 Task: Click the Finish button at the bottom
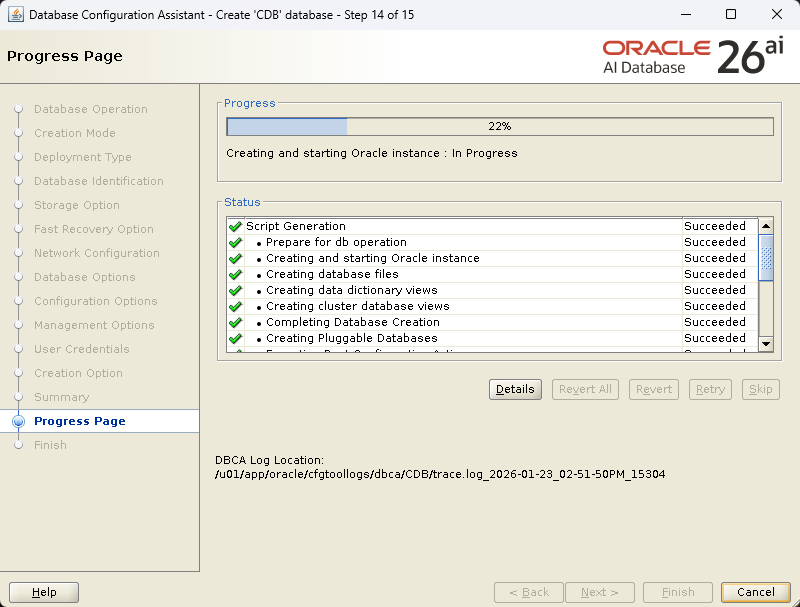(x=678, y=592)
